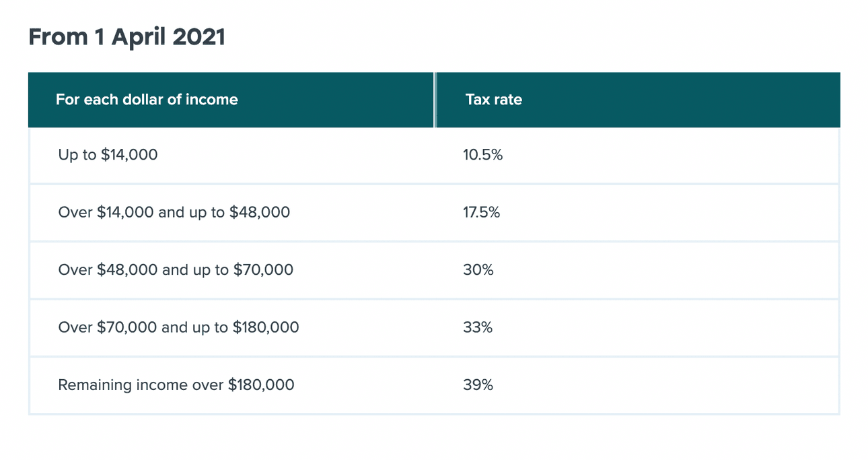
Task: Click the "Tax rate" column header
Action: click(493, 100)
